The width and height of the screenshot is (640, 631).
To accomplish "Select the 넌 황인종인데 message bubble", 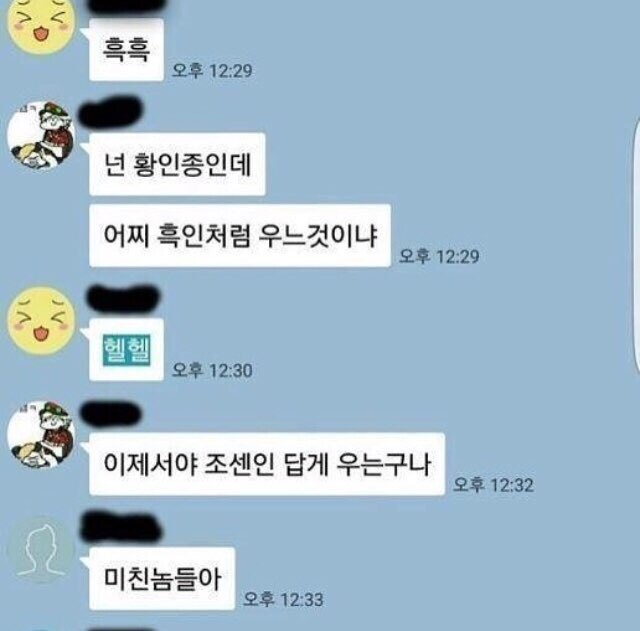I will coord(177,164).
